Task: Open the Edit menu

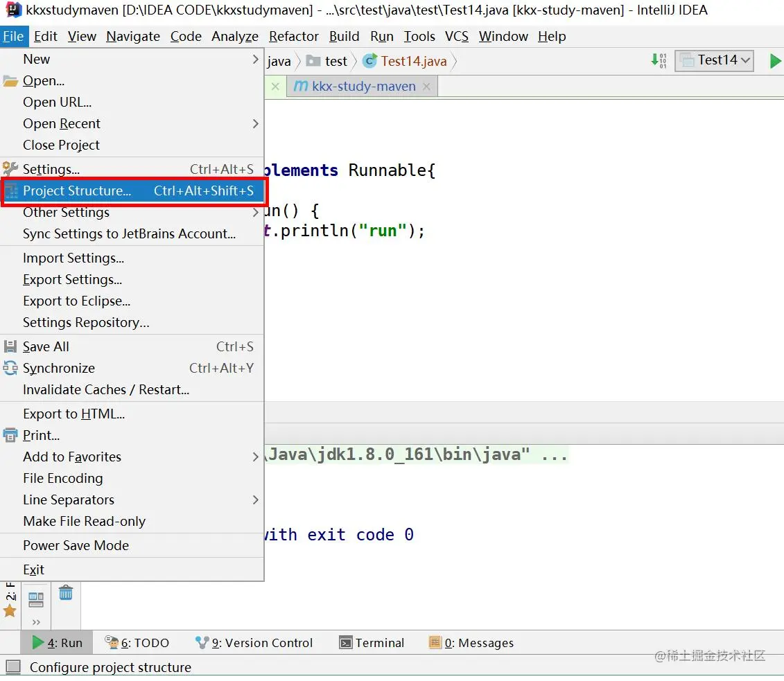Action: click(x=46, y=37)
